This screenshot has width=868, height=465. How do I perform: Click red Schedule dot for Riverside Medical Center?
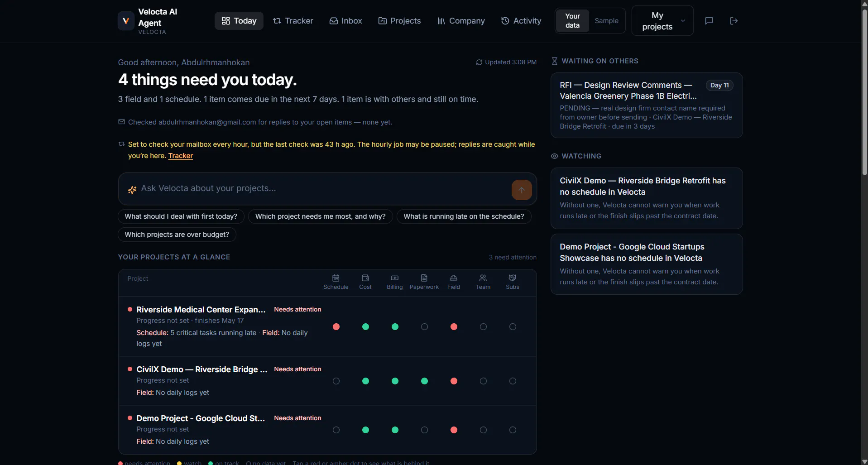point(336,326)
